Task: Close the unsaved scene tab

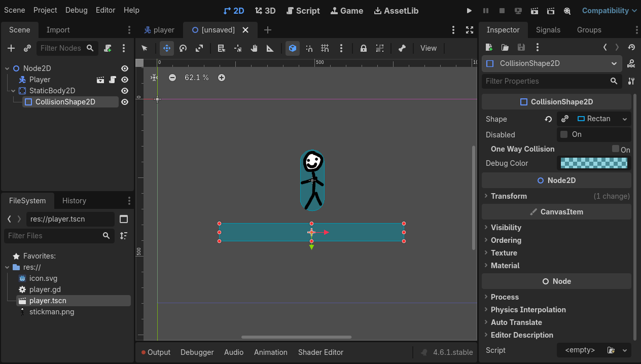Action: click(x=245, y=30)
